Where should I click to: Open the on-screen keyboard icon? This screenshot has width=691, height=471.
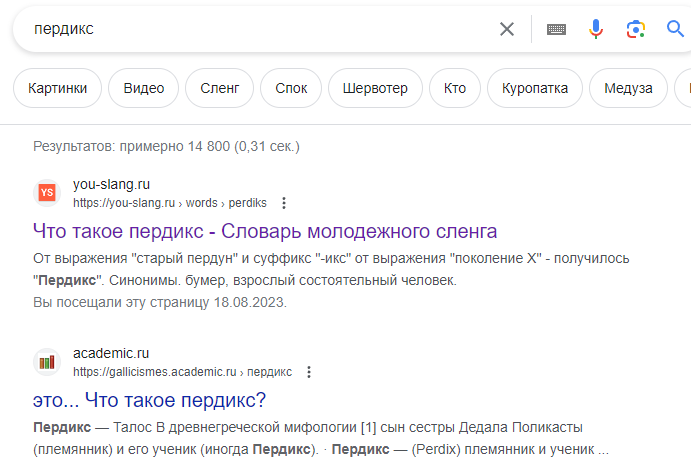click(x=556, y=30)
